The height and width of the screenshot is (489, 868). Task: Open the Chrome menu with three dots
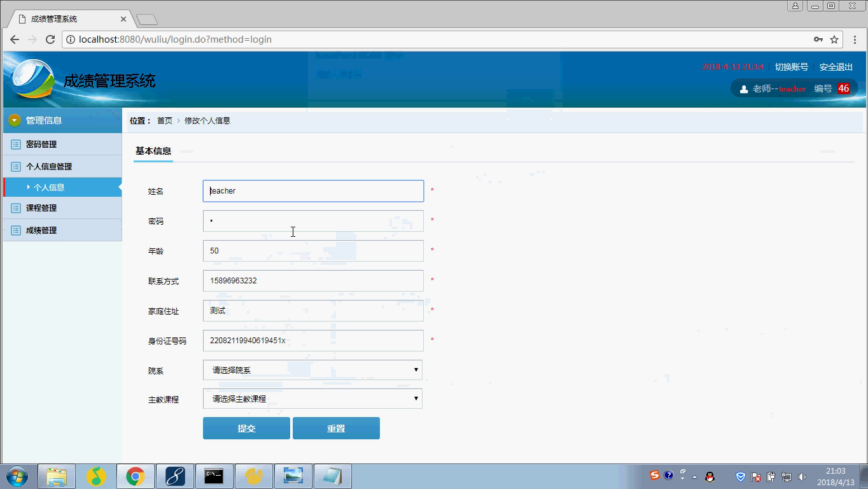(x=855, y=39)
